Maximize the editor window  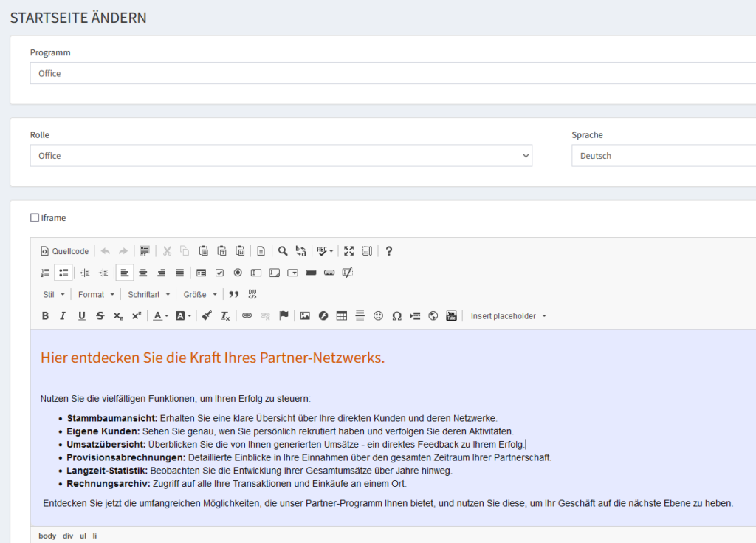click(x=348, y=251)
